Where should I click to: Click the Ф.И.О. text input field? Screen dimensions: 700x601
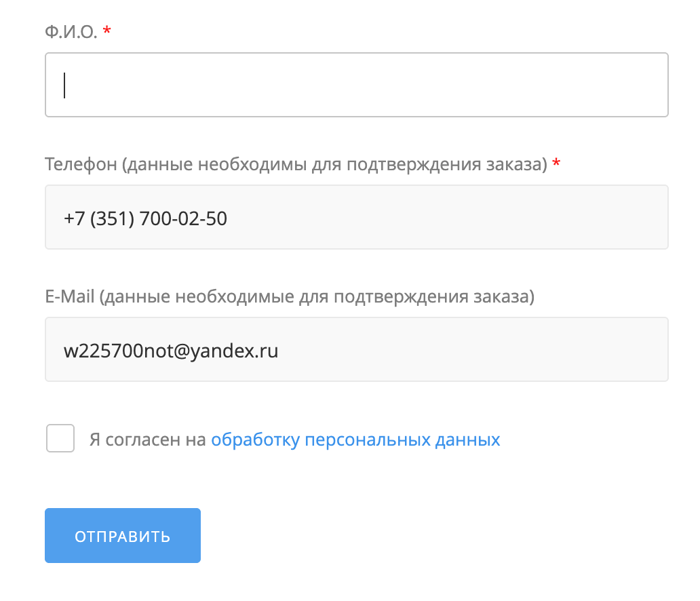tap(356, 85)
